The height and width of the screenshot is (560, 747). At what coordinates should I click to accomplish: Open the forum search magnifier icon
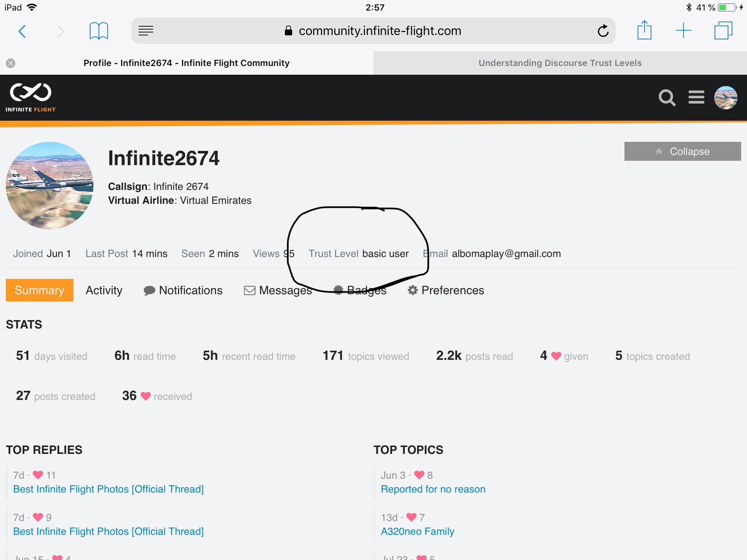pos(667,98)
